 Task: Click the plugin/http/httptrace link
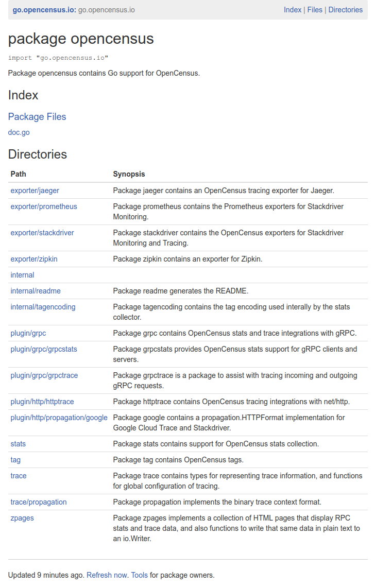42,402
